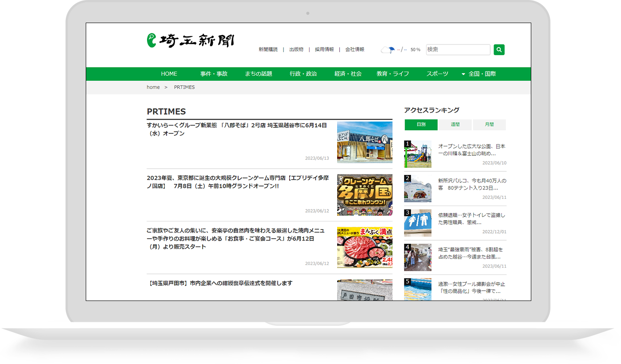The height and width of the screenshot is (364, 621).
Task: Open the 安楽亭 お食事・ご宴会コース article headline
Action: (236, 238)
